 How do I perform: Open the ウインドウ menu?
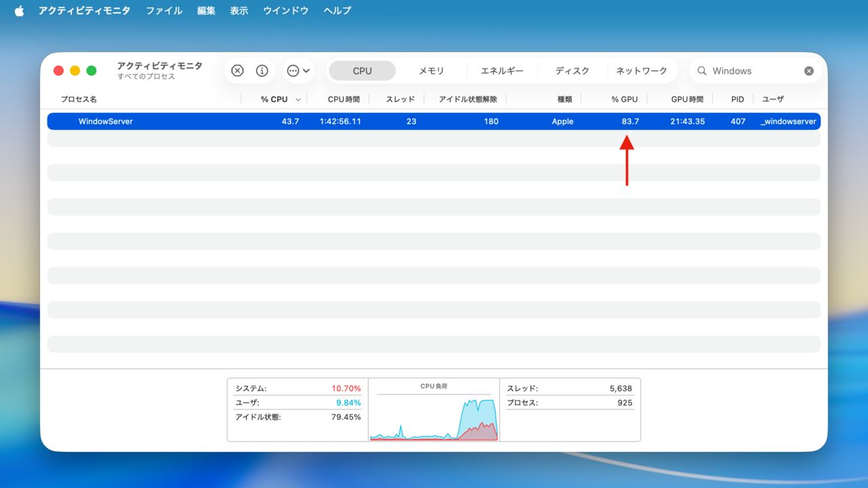285,10
